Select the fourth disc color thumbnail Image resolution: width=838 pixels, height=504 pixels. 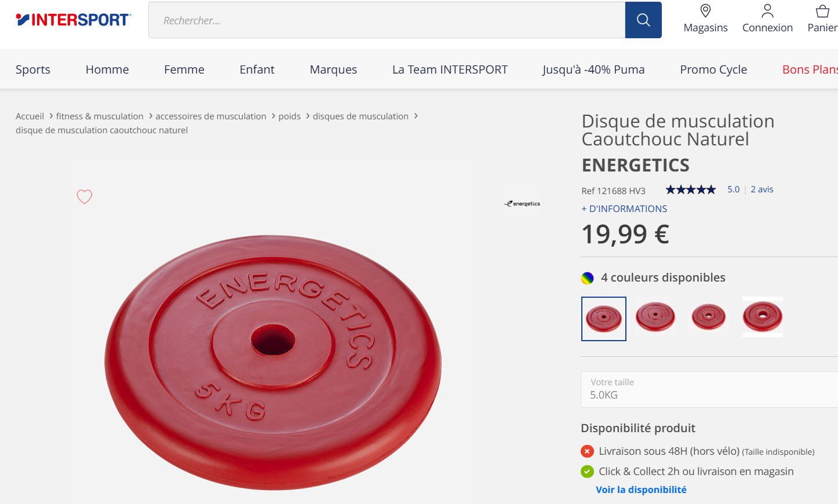(x=763, y=316)
